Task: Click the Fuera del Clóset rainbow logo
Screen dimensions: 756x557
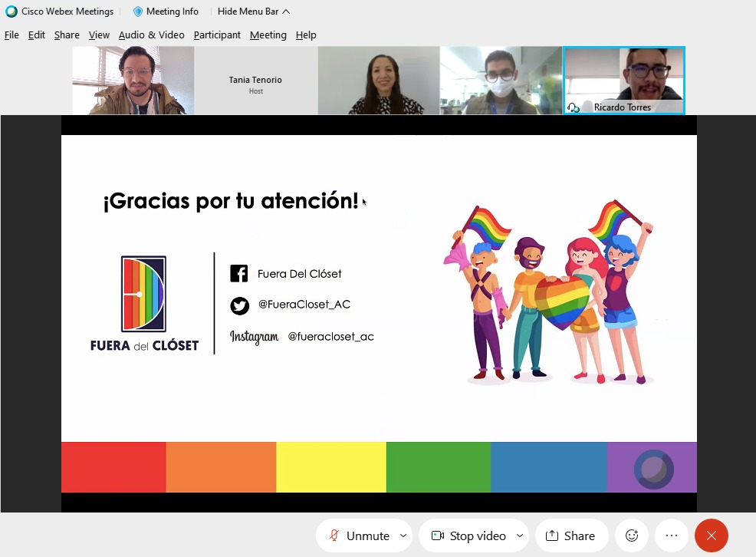Action: (x=143, y=294)
